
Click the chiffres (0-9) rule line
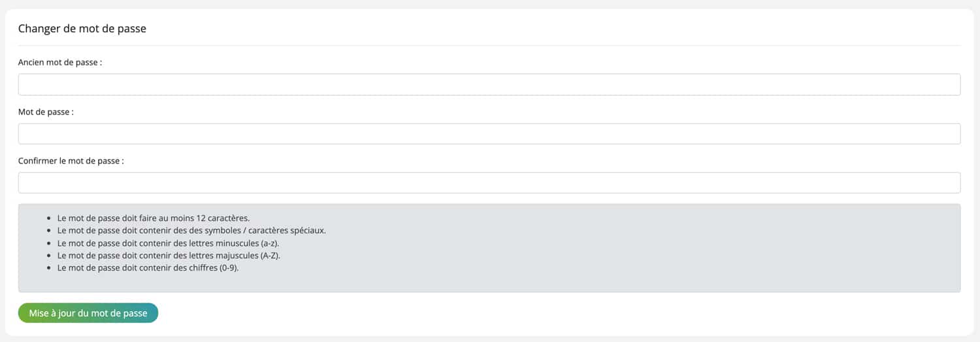pos(148,267)
